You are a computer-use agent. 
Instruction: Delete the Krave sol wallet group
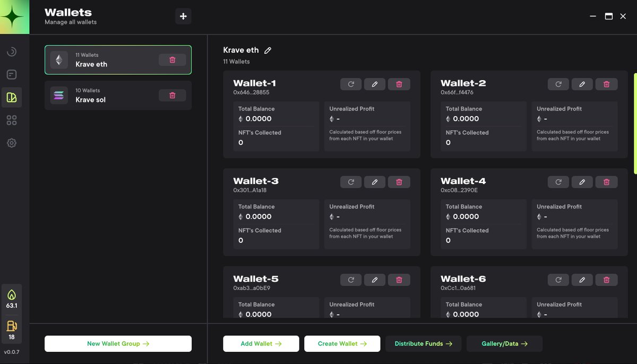pyautogui.click(x=173, y=96)
